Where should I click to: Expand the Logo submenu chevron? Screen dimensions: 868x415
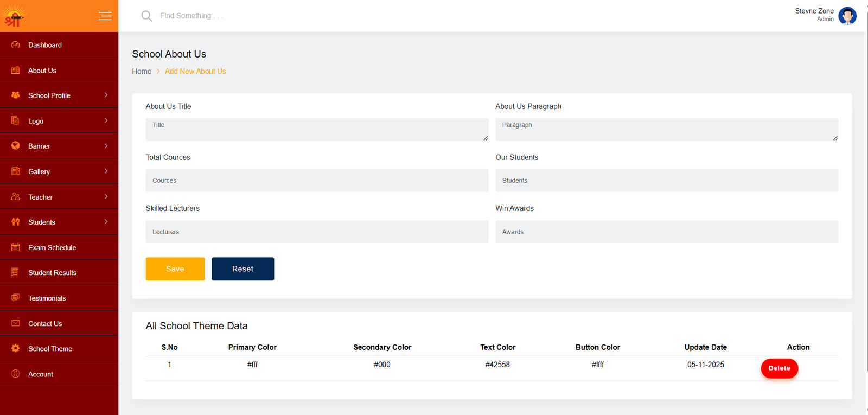pyautogui.click(x=106, y=120)
